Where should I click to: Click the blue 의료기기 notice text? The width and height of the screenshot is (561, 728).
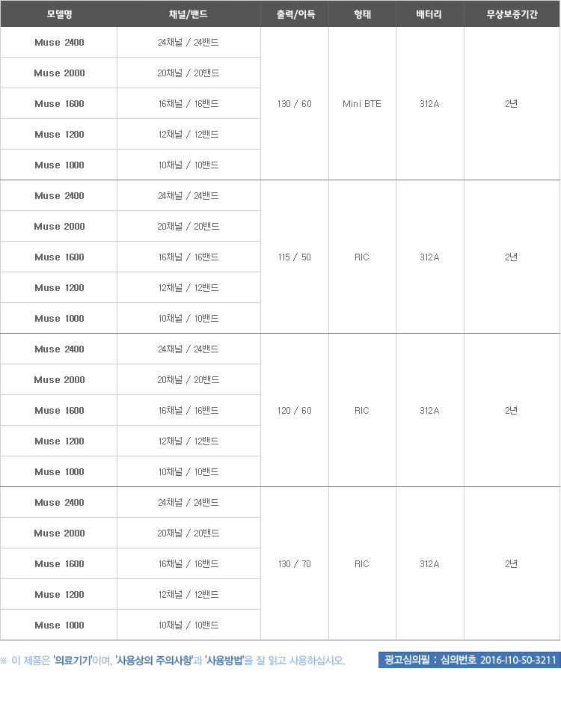(x=73, y=660)
